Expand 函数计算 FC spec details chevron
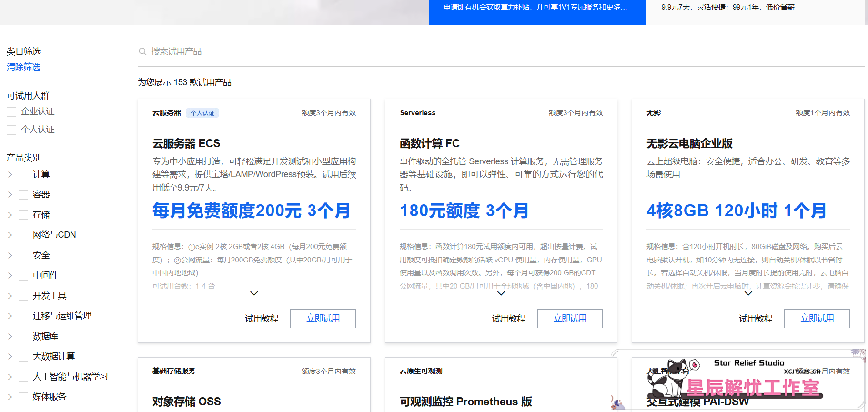The width and height of the screenshot is (868, 412). (x=501, y=293)
